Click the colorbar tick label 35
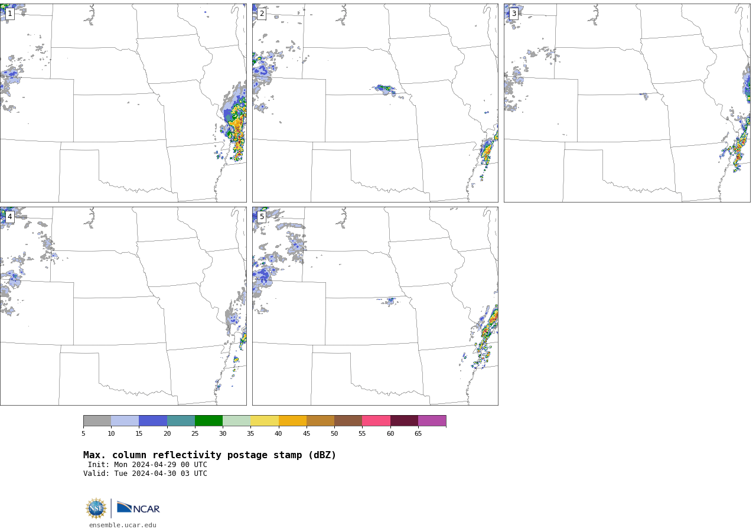Screen dimensions: 756x532 pos(250,434)
